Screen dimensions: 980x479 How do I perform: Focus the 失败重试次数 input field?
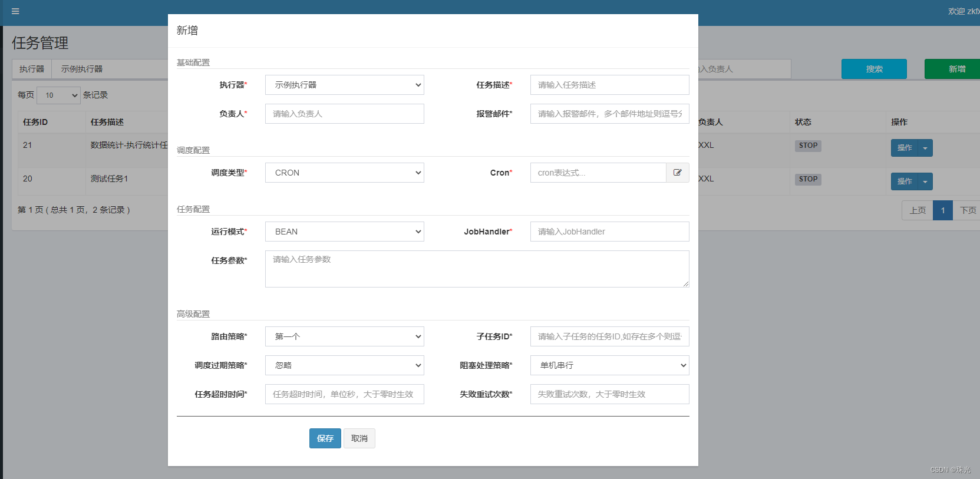610,394
